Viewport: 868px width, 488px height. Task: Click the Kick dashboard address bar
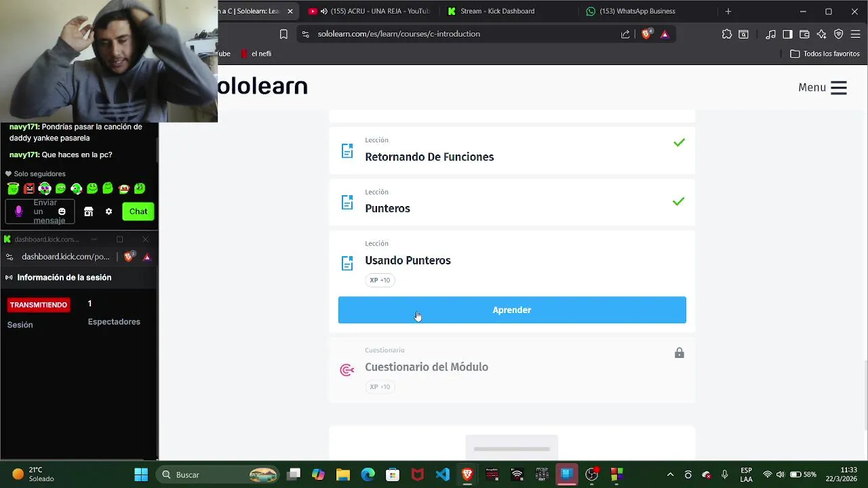[66, 257]
